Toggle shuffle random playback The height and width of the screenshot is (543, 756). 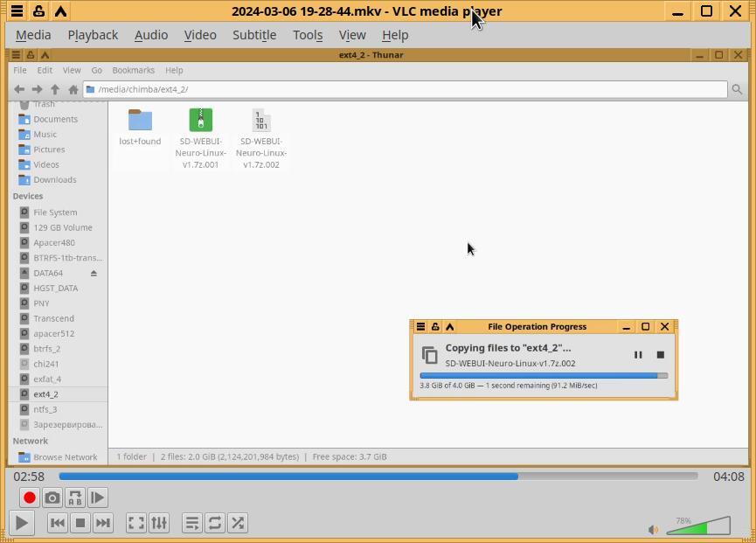(238, 523)
